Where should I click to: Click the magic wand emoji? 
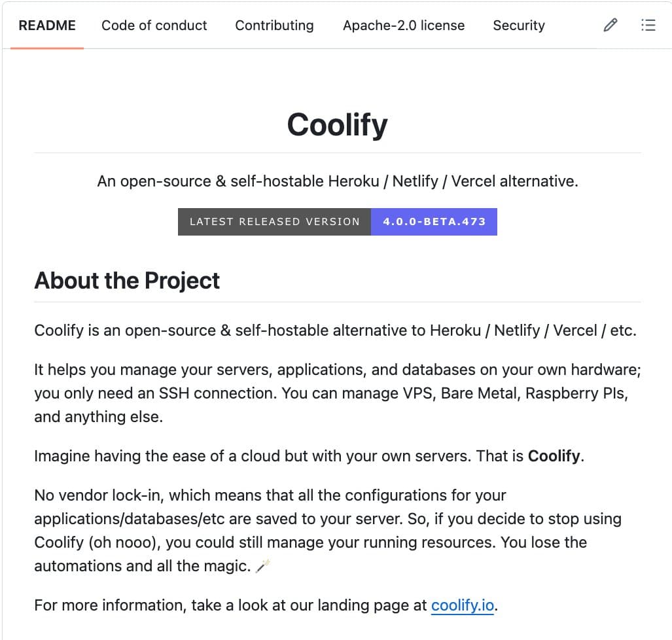click(261, 566)
